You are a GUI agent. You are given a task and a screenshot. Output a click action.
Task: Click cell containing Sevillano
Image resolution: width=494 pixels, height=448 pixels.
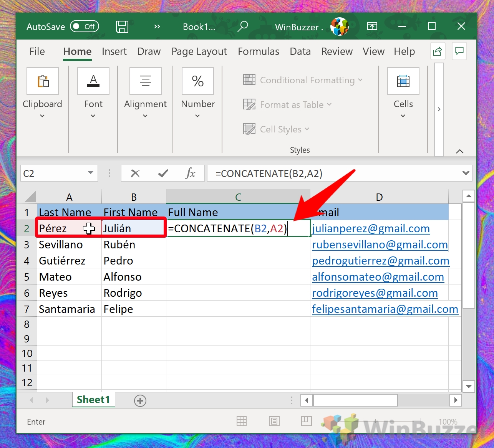(69, 245)
